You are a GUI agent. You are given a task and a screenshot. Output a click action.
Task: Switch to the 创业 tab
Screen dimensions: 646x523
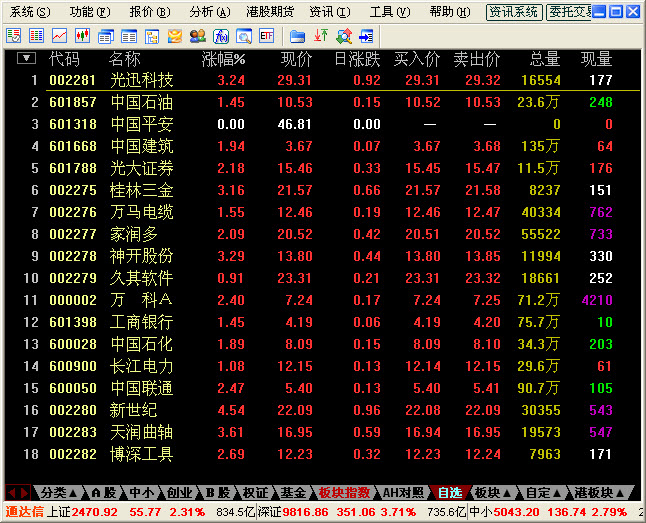tap(180, 493)
